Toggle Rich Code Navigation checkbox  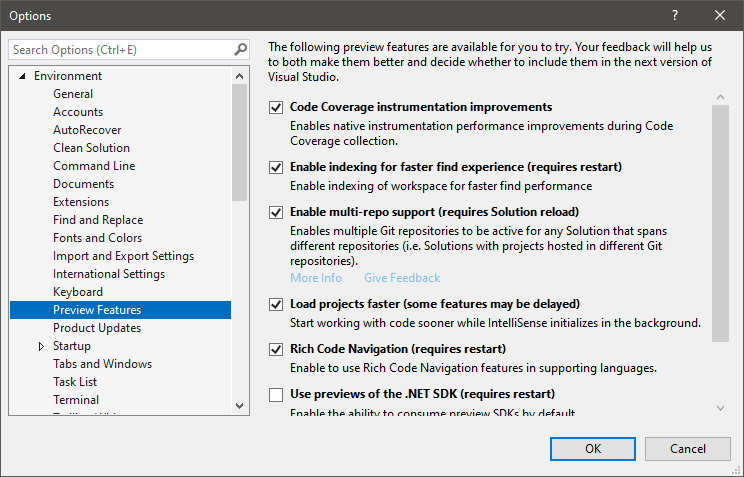276,349
